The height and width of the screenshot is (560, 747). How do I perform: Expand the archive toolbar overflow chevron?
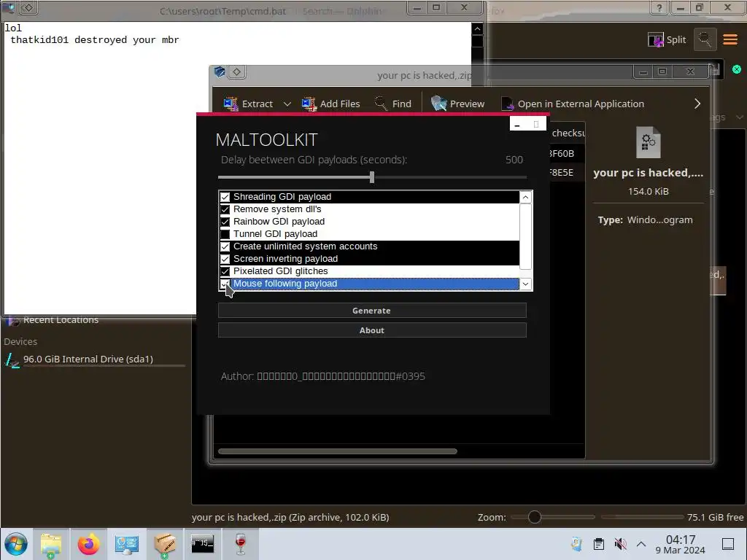pos(697,104)
